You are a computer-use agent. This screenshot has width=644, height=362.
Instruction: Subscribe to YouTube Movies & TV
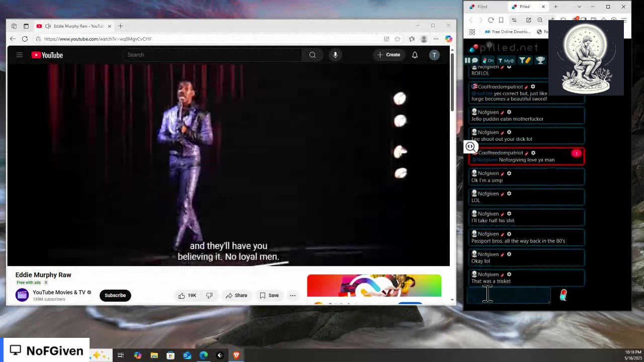click(x=115, y=296)
